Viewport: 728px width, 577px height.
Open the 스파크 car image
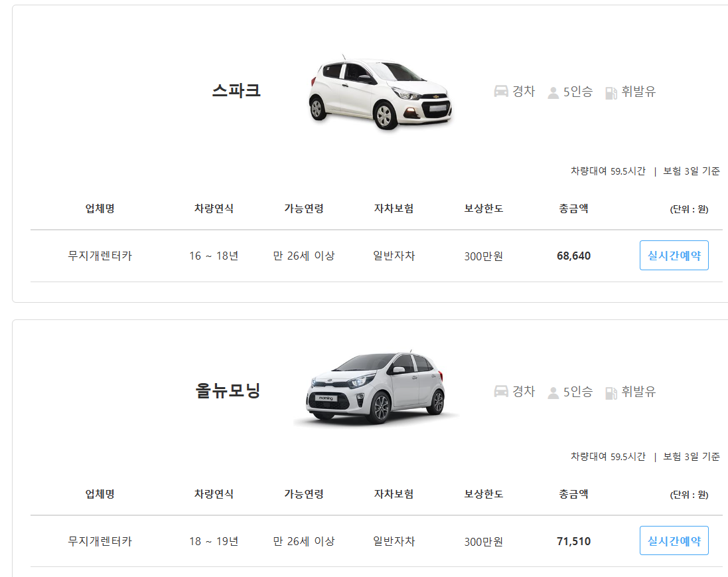[380, 92]
